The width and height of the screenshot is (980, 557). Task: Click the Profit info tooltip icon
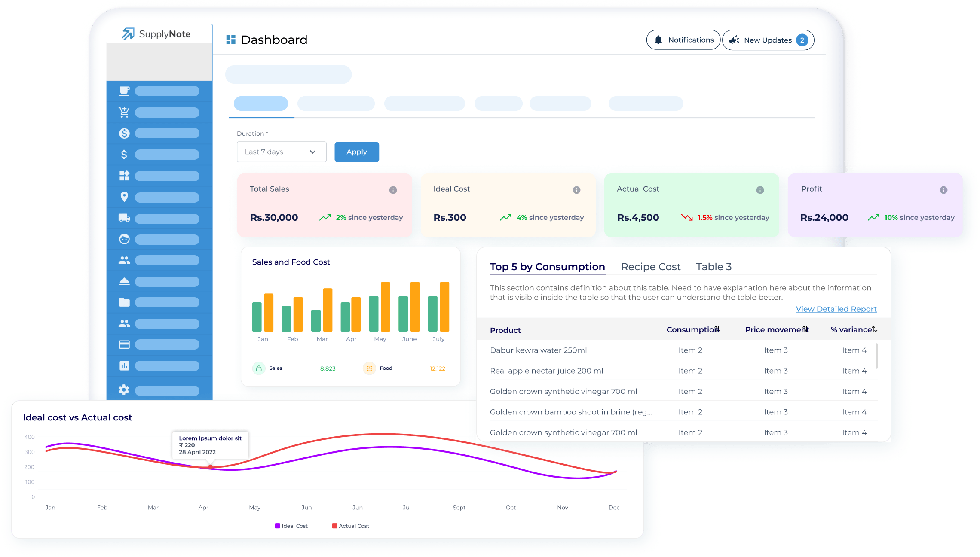tap(943, 189)
